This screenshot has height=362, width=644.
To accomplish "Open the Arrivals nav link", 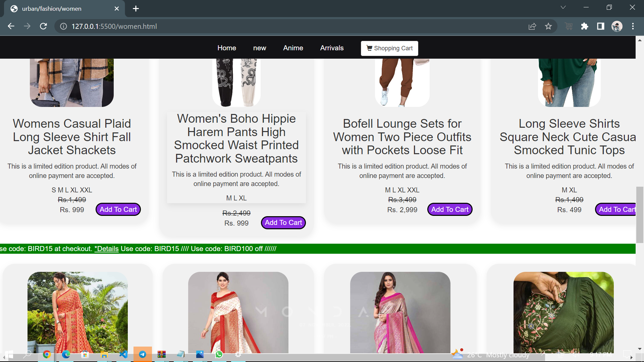I will tap(332, 48).
